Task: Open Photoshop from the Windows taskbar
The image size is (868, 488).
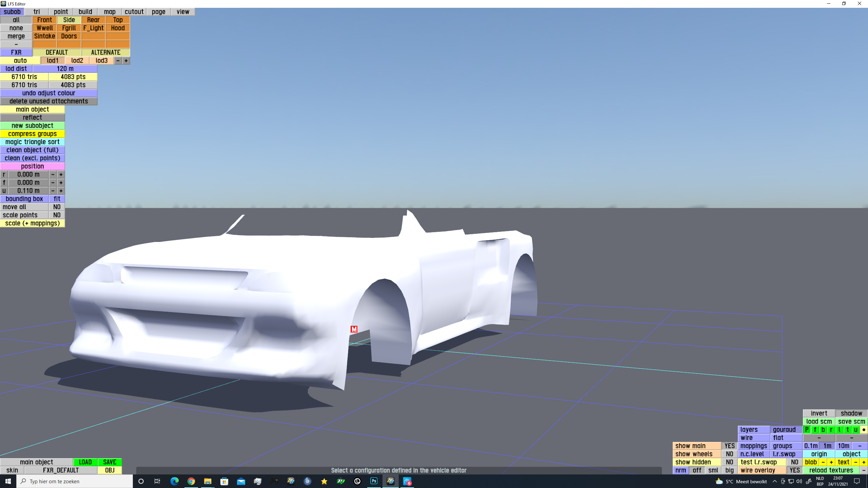Action: (374, 481)
